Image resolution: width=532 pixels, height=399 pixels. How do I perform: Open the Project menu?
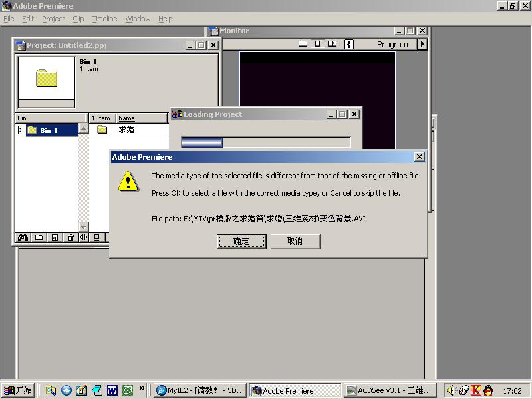[53, 19]
